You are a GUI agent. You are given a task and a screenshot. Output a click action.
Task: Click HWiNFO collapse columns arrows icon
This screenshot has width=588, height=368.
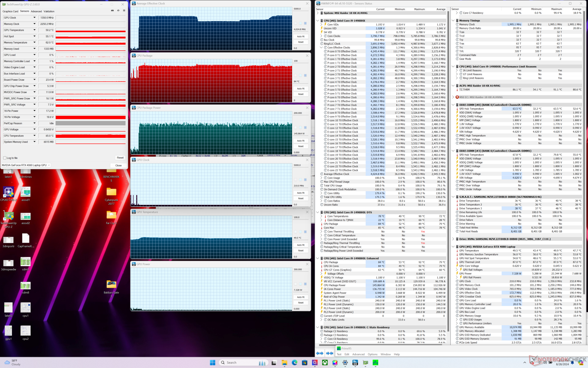click(330, 353)
